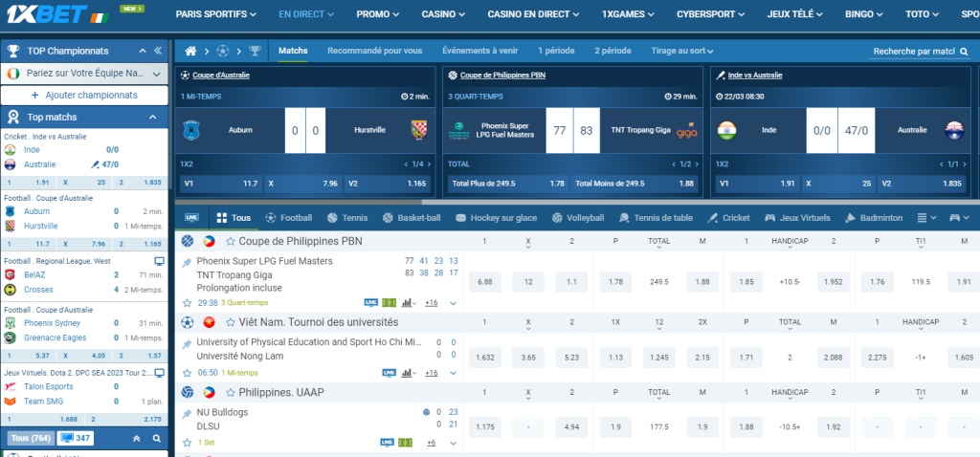980x457 pixels.
Task: Star the Philippines UAAP league
Action: 231,392
